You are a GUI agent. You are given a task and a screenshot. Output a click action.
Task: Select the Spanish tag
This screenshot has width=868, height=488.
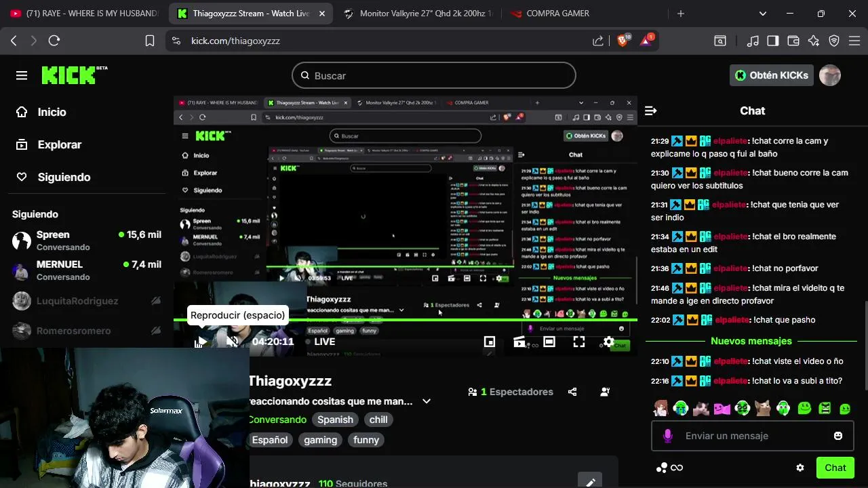335,420
